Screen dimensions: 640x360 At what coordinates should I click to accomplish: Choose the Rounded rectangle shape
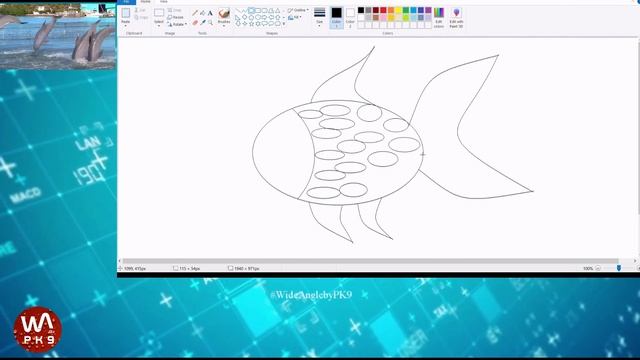coord(264,11)
